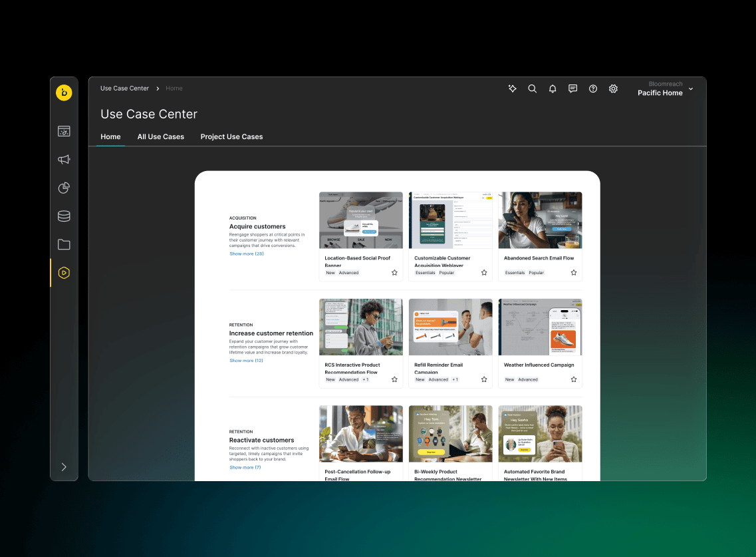Open the folder icon in the sidebar

(x=64, y=244)
